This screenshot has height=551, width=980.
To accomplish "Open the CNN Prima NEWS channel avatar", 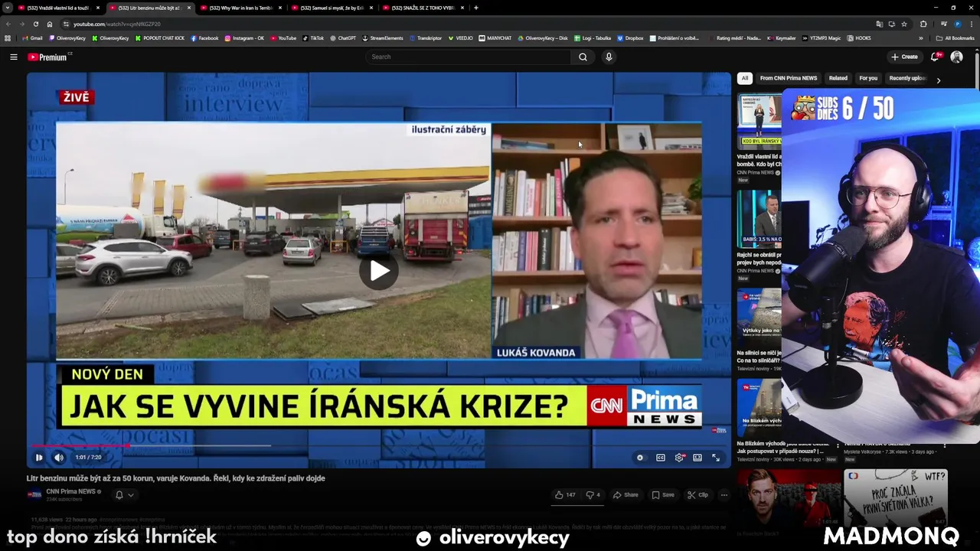I will 34,494.
